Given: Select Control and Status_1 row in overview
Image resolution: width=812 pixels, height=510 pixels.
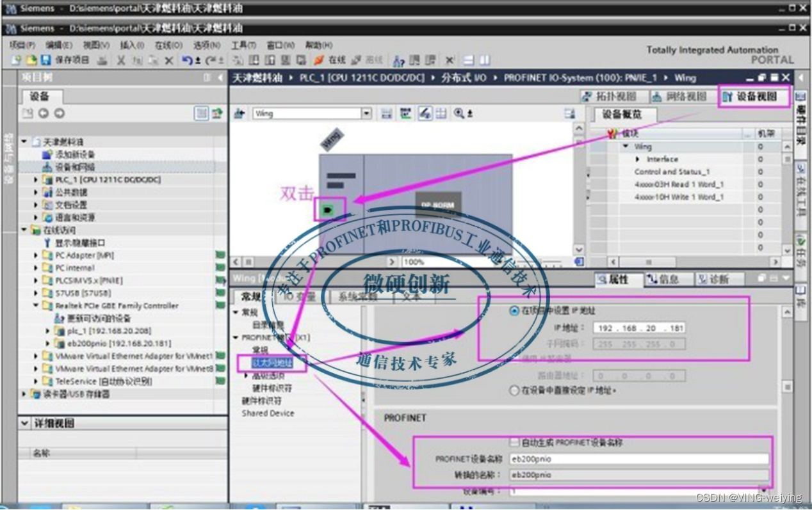Looking at the screenshot, I should (x=672, y=171).
